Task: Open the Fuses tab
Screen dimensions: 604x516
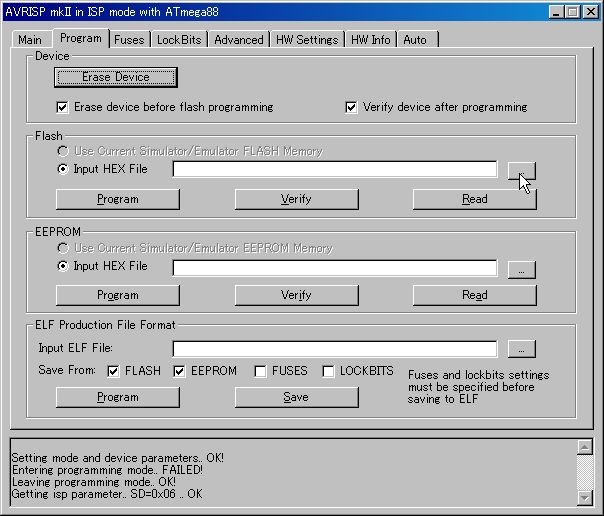Action: pyautogui.click(x=129, y=40)
